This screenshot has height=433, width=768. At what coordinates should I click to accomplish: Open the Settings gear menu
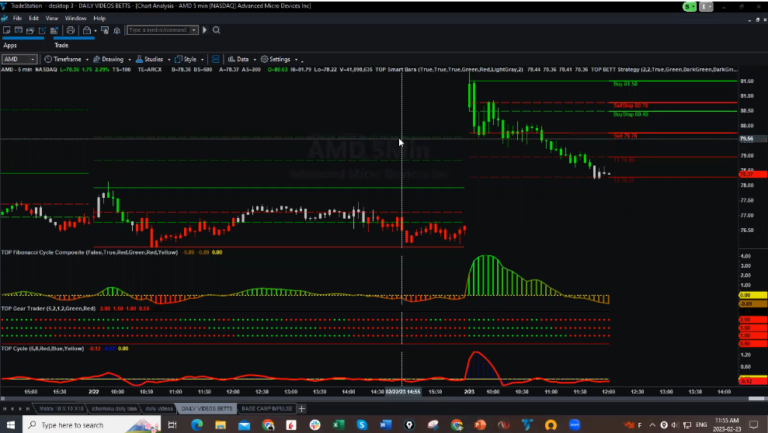pyautogui.click(x=278, y=59)
